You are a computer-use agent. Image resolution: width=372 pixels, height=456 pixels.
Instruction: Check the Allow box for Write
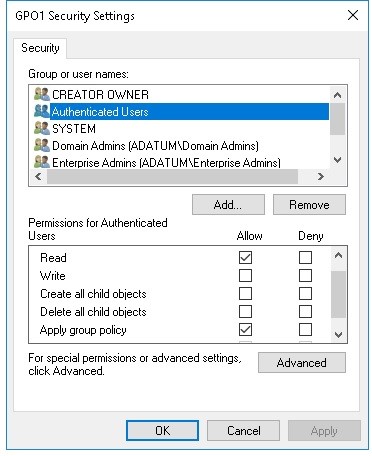pyautogui.click(x=245, y=276)
